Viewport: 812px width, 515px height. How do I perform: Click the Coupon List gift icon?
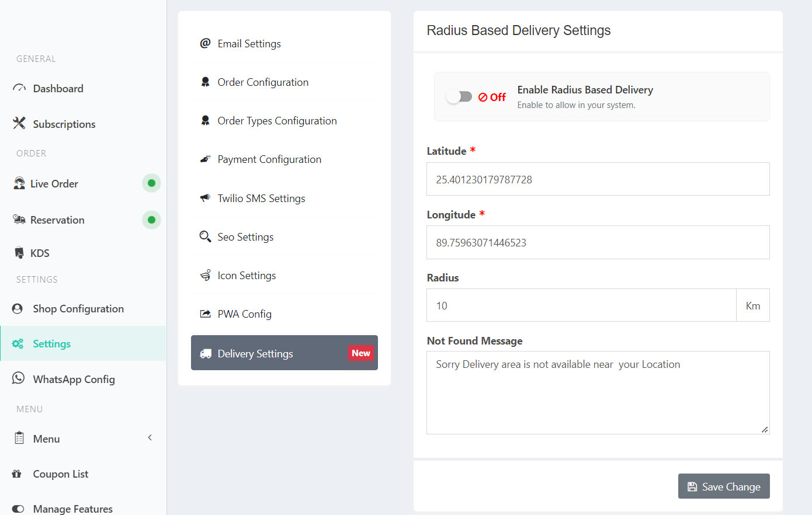click(x=17, y=474)
